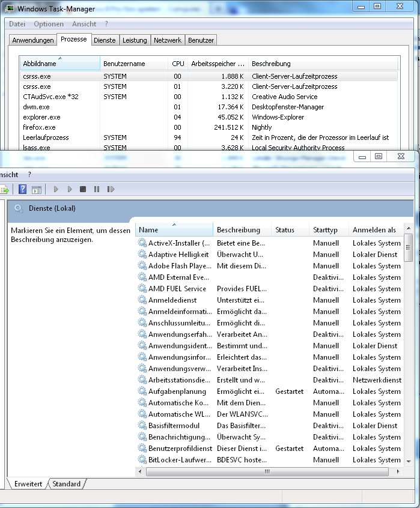Click the gear icon of Aufgabenplanung
Viewport: 420px width, 508px height.
142,391
